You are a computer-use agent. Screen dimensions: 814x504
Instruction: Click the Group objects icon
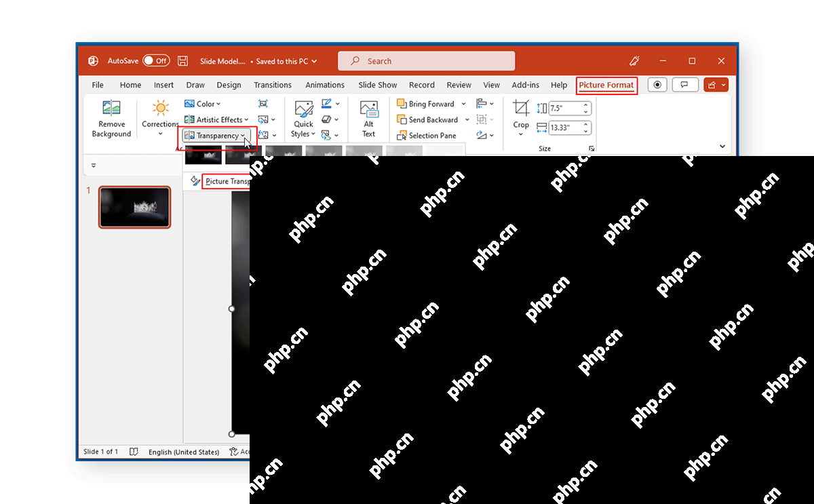click(482, 119)
